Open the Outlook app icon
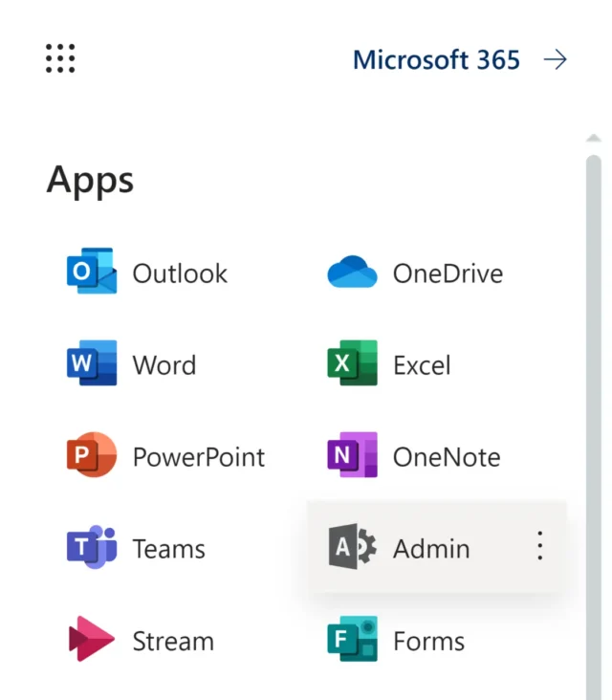The image size is (612, 700). click(92, 273)
